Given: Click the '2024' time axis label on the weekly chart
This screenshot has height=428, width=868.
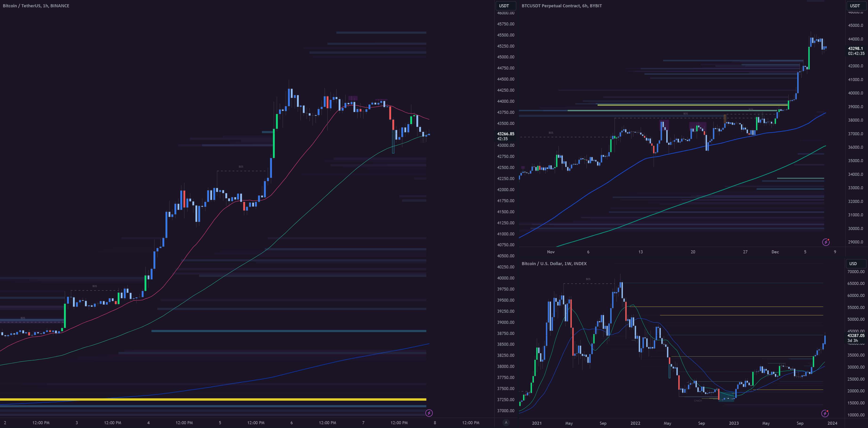Looking at the screenshot, I should point(832,423).
